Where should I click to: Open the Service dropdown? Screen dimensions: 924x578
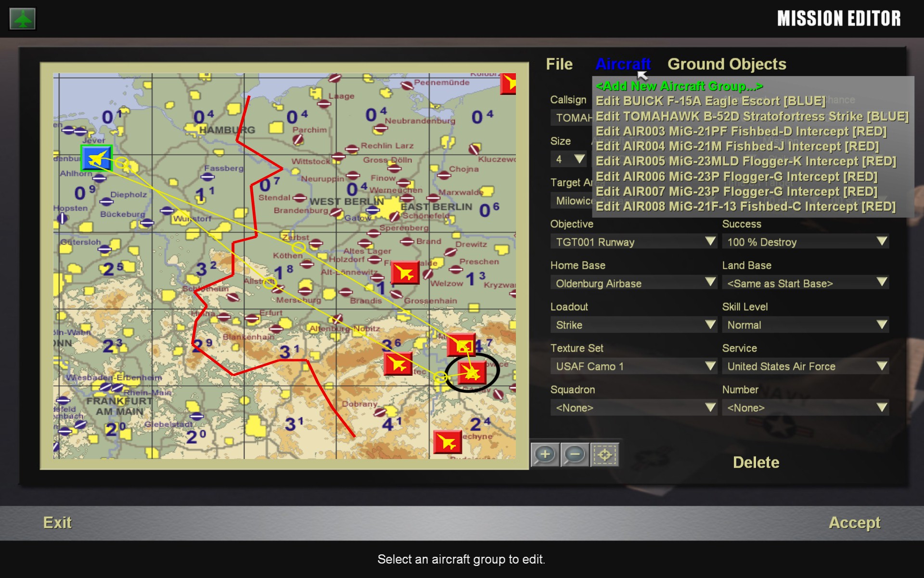805,366
